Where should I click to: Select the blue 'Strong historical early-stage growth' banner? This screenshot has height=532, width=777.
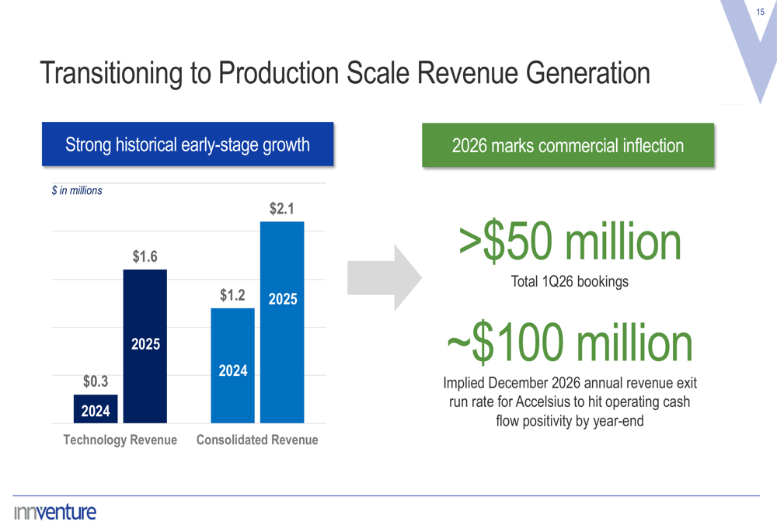pyautogui.click(x=188, y=144)
